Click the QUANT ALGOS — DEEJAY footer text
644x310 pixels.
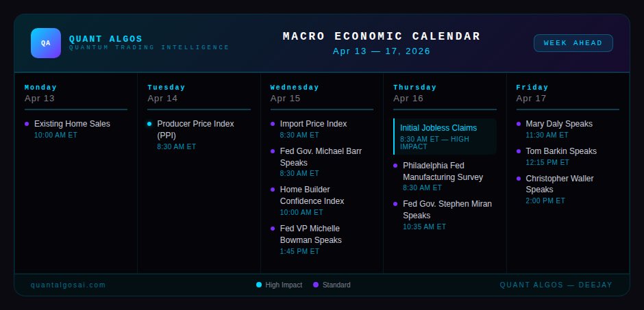[x=556, y=285]
